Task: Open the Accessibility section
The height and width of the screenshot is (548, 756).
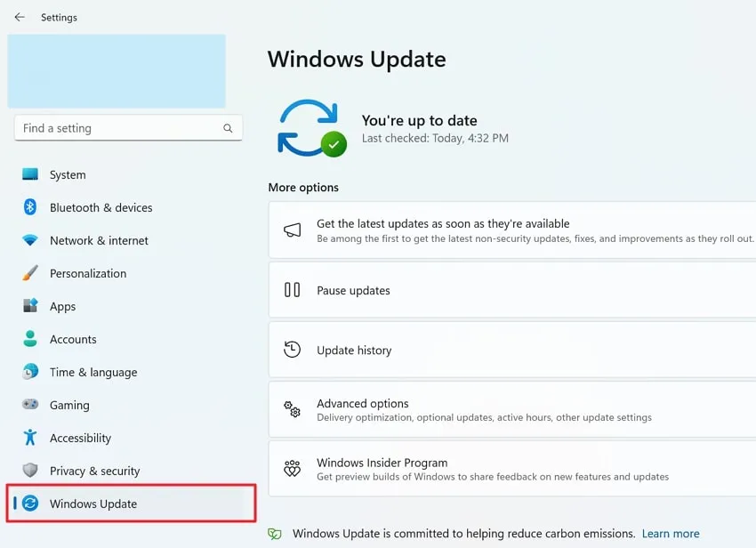Action: [x=130, y=438]
